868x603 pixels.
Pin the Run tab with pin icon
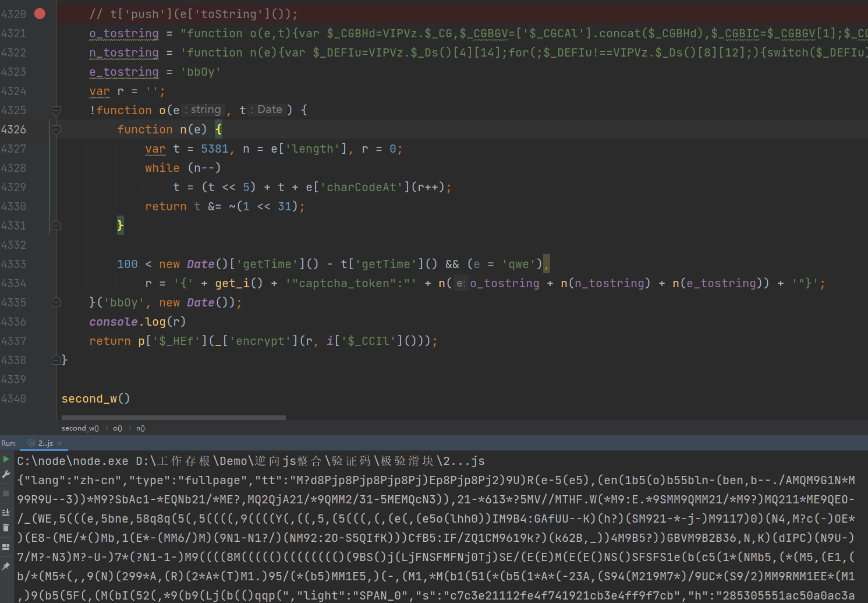[x=6, y=566]
